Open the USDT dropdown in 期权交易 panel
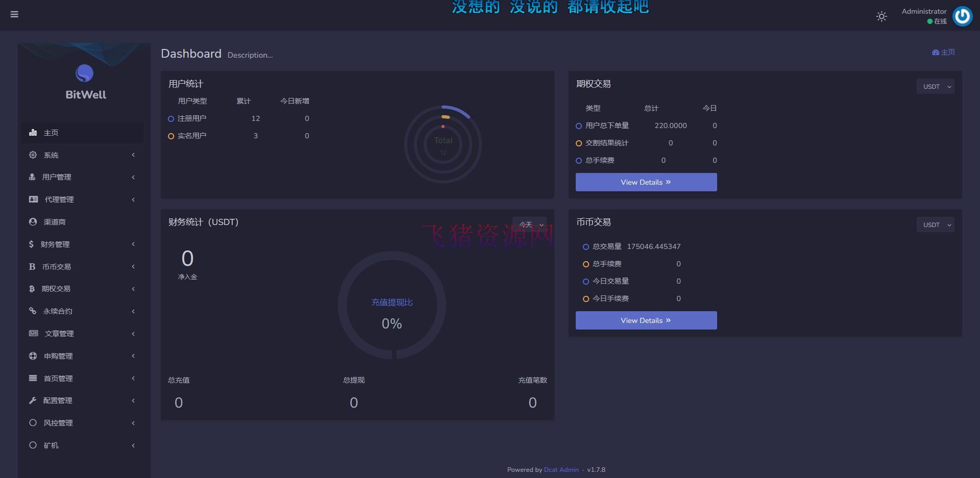 pos(935,86)
